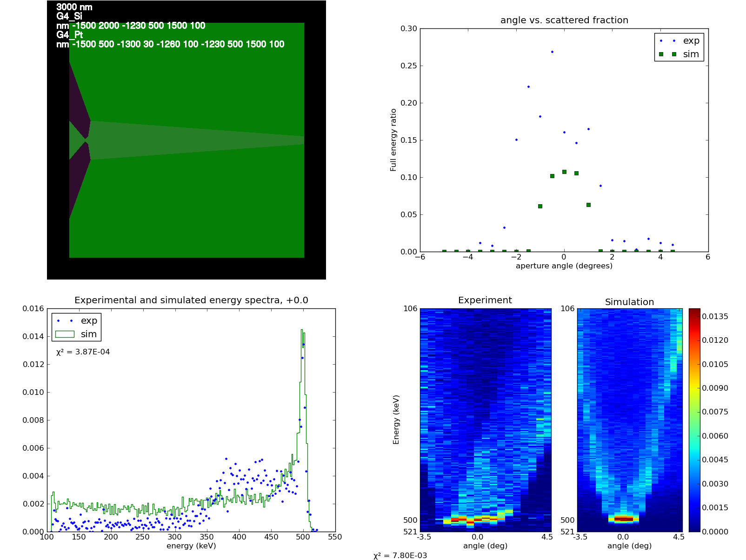Image resolution: width=746 pixels, height=560 pixels.
Task: Click y-axis tick '0.016' on energy spectra plot
Action: pyautogui.click(x=33, y=308)
